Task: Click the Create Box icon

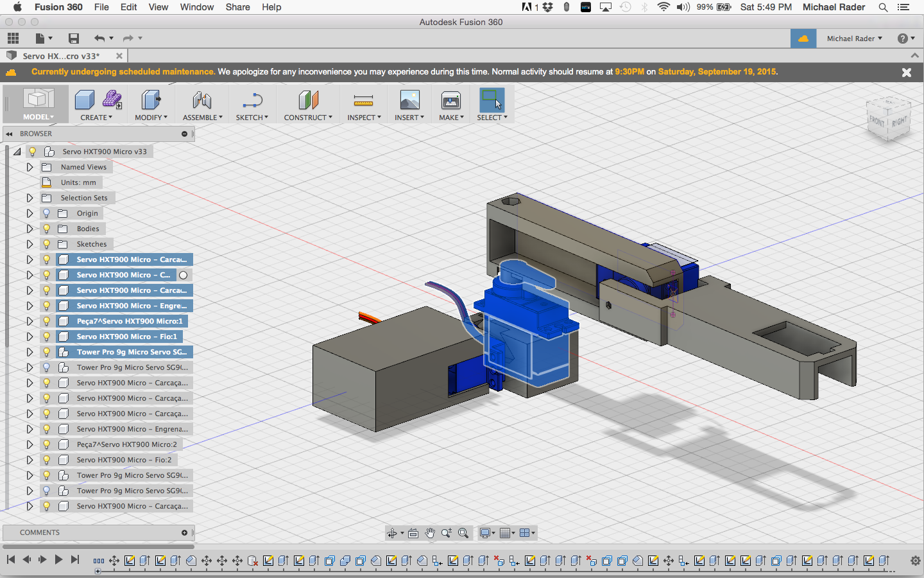Action: point(84,100)
